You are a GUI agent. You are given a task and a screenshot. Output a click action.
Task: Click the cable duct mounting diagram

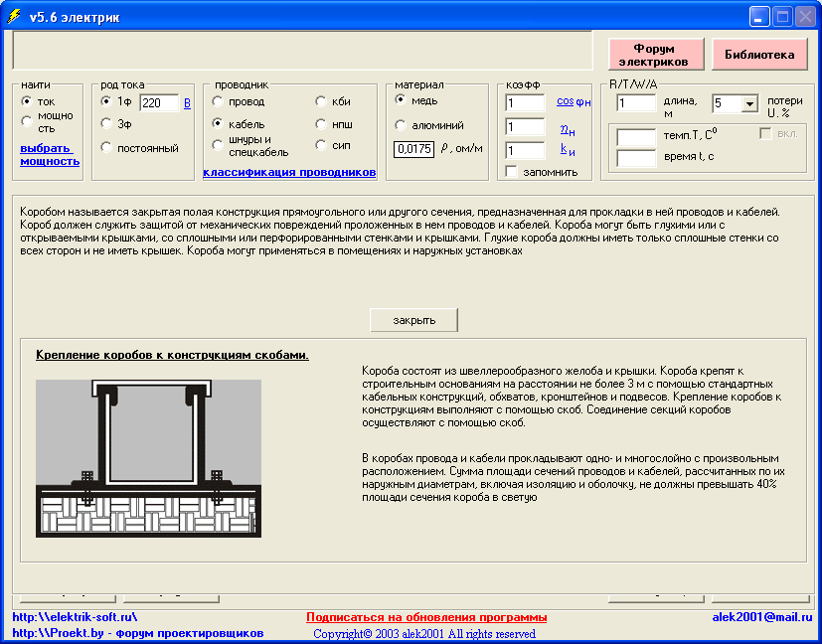click(x=148, y=458)
